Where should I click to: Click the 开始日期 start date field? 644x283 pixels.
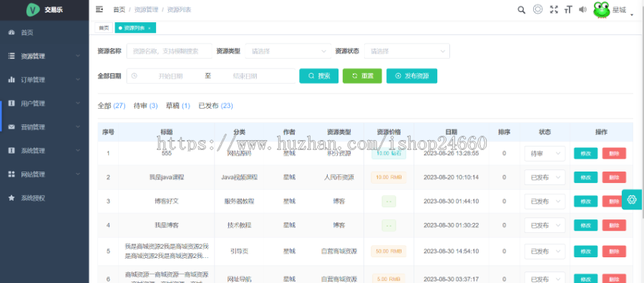point(170,76)
